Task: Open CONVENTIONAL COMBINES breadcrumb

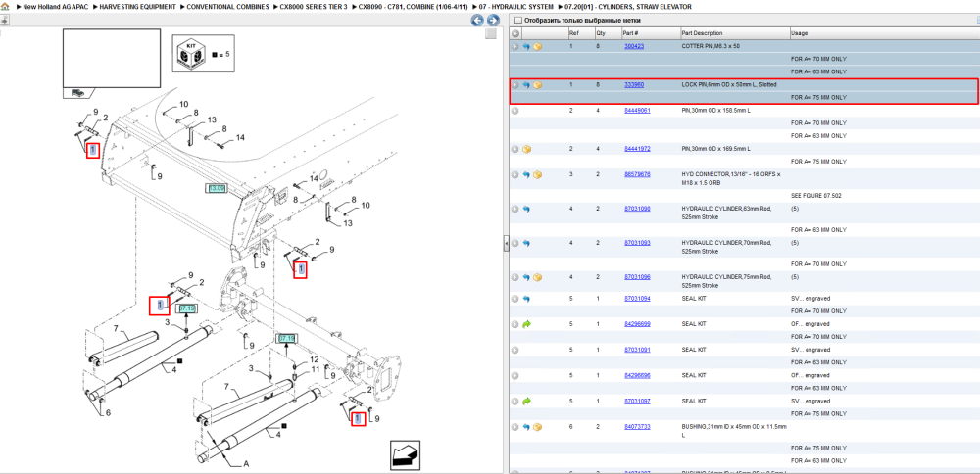Action: pos(228,6)
